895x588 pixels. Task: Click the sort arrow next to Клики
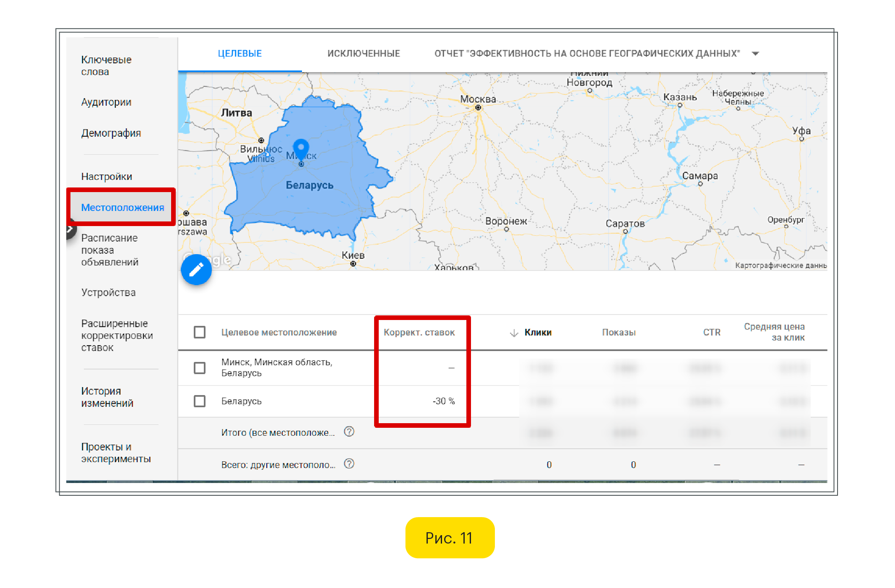(514, 333)
